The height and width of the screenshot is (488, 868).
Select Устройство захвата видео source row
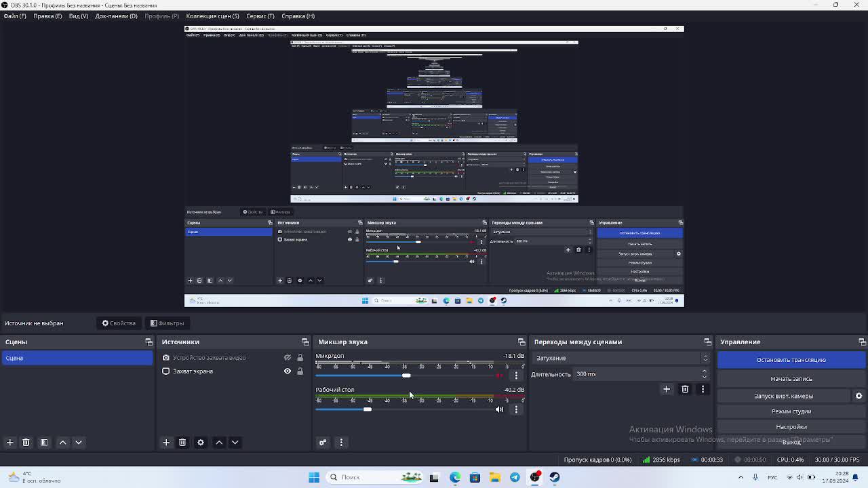[x=233, y=358]
